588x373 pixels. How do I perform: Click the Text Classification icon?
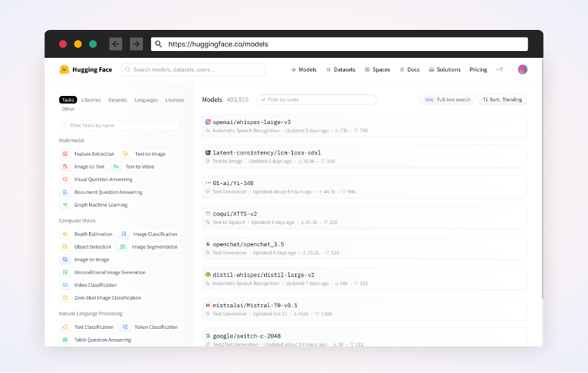pyautogui.click(x=65, y=327)
